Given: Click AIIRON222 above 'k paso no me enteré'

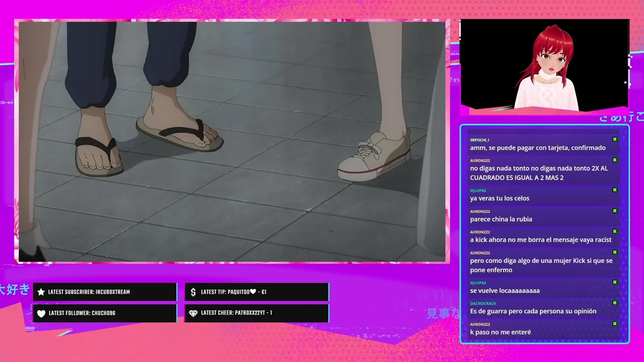Looking at the screenshot, I should [x=480, y=324].
